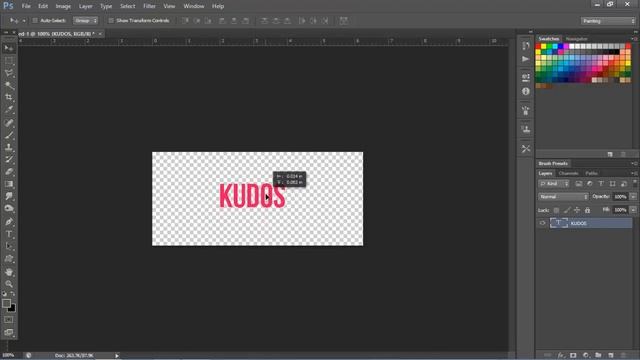
Task: Swap foreground and background colors
Action: (x=13, y=293)
